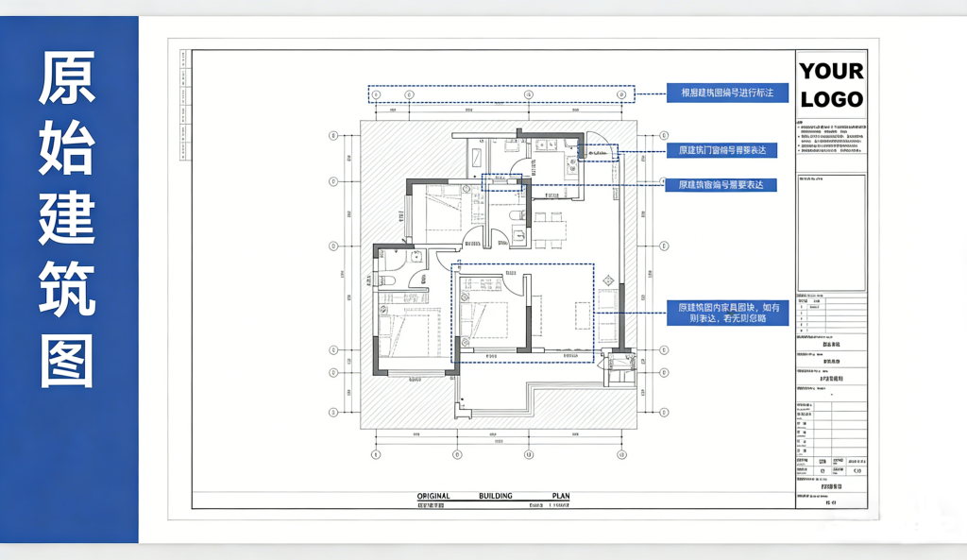The width and height of the screenshot is (967, 560).
Task: Select the ORIGINAL BUILDING PLAN drawing title
Action: [494, 496]
